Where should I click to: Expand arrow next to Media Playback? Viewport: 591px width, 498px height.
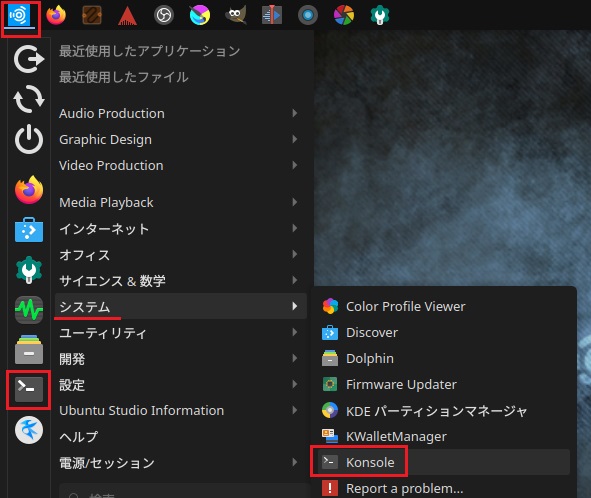pyautogui.click(x=294, y=202)
